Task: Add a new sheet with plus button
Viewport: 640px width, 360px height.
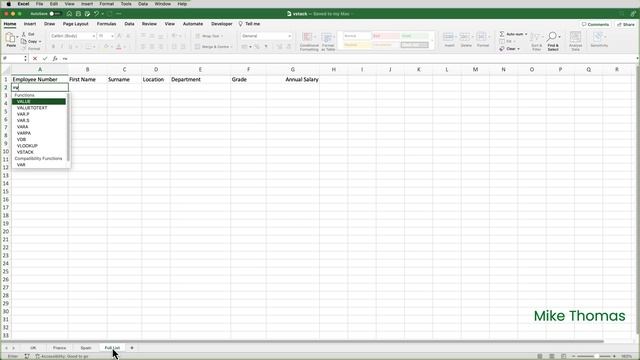Action: click(x=132, y=348)
